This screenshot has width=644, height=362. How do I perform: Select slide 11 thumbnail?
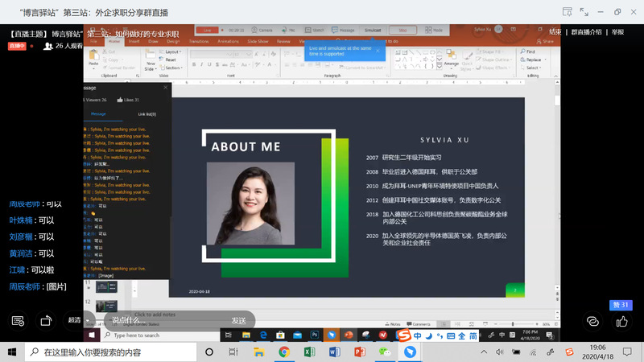[106, 286]
